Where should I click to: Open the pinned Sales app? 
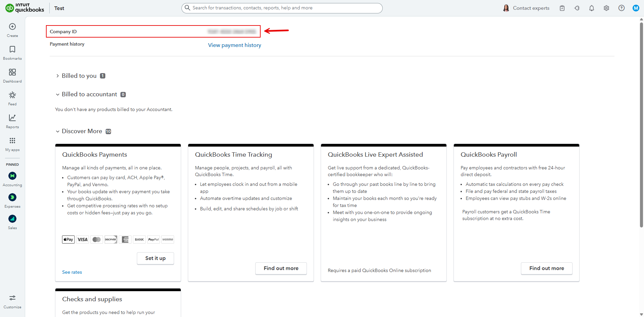tap(12, 222)
